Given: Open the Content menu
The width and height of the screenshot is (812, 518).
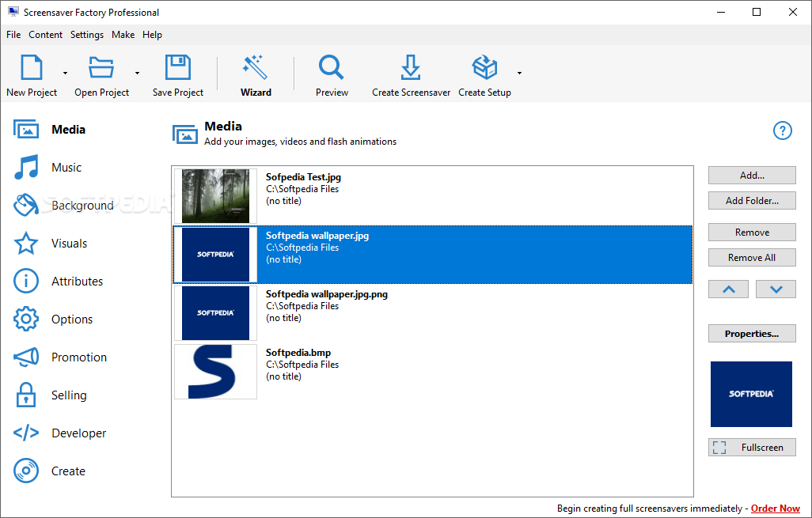Looking at the screenshot, I should point(46,35).
